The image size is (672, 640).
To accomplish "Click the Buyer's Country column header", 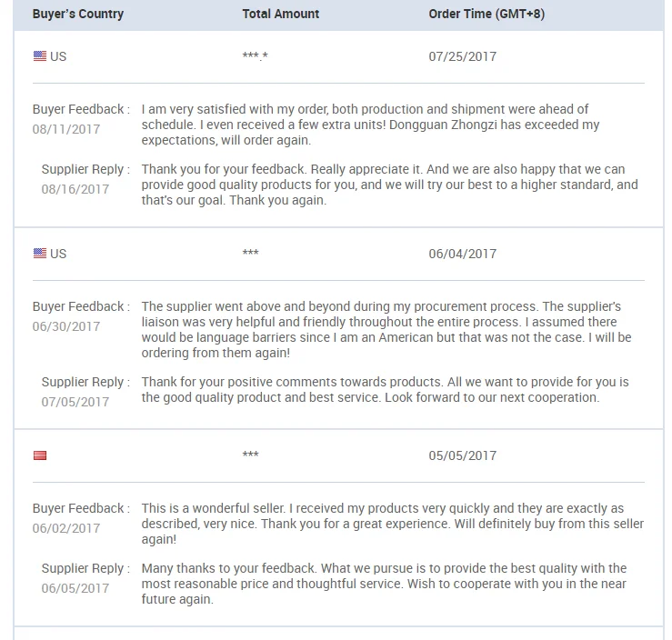I will 78,14.
